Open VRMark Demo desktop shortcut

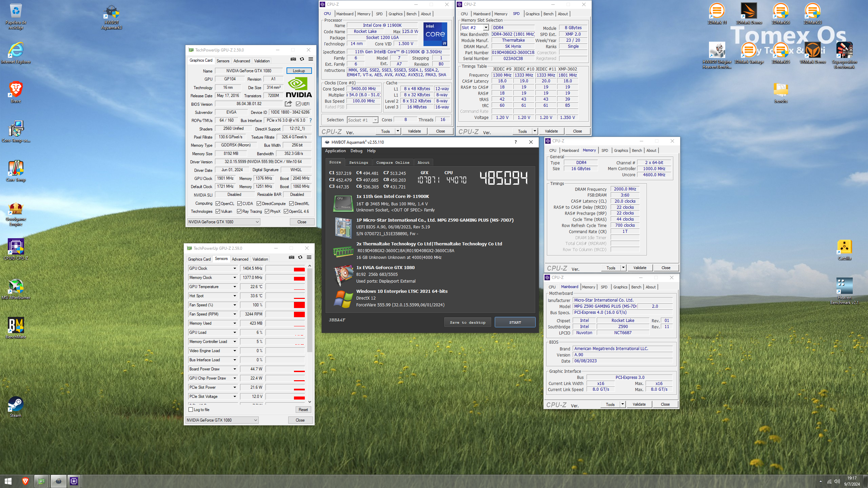click(x=812, y=53)
